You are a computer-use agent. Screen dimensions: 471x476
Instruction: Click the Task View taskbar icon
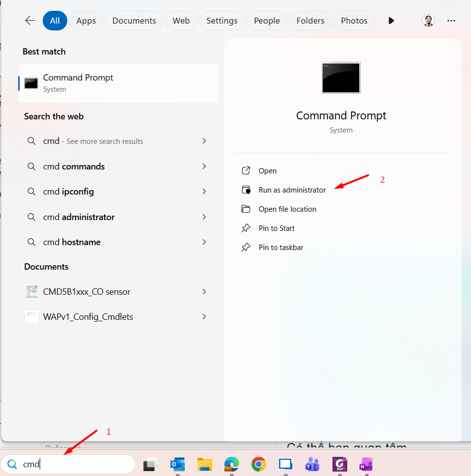tap(150, 464)
